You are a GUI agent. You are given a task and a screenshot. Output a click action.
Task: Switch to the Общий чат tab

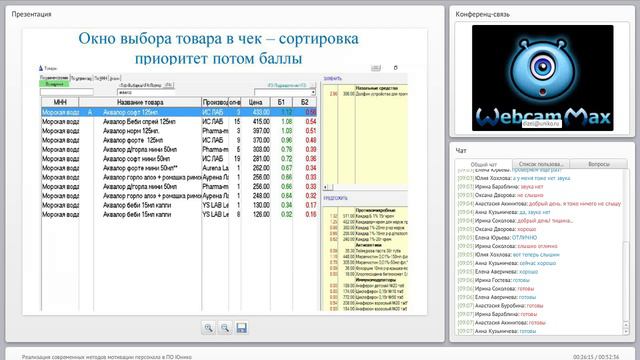pyautogui.click(x=484, y=164)
